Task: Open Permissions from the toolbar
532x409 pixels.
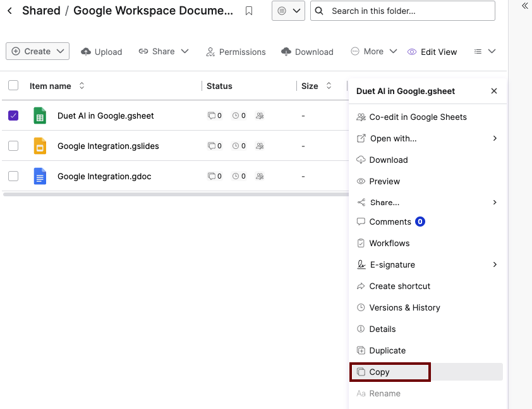Action: tap(236, 52)
